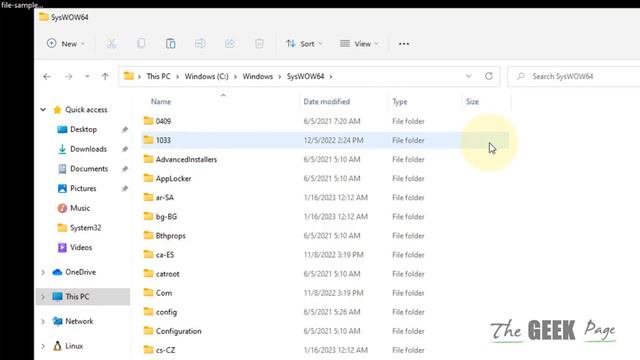Expand address bar history dropdown
Image resolution: width=640 pixels, height=360 pixels.
point(469,76)
